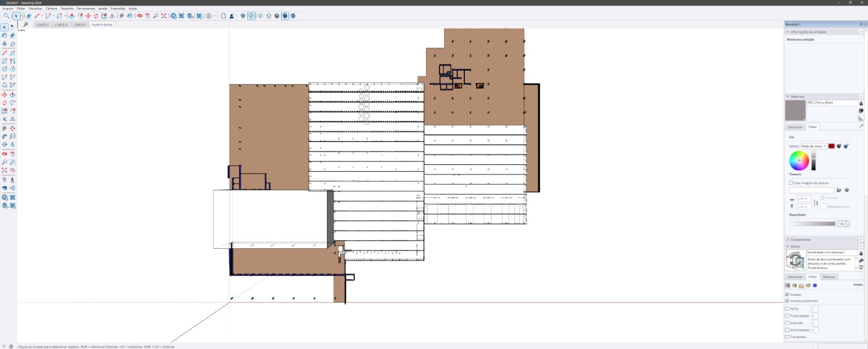Open the search tool magnifier icon
Screen dimensions: 868x349
(x=7, y=16)
